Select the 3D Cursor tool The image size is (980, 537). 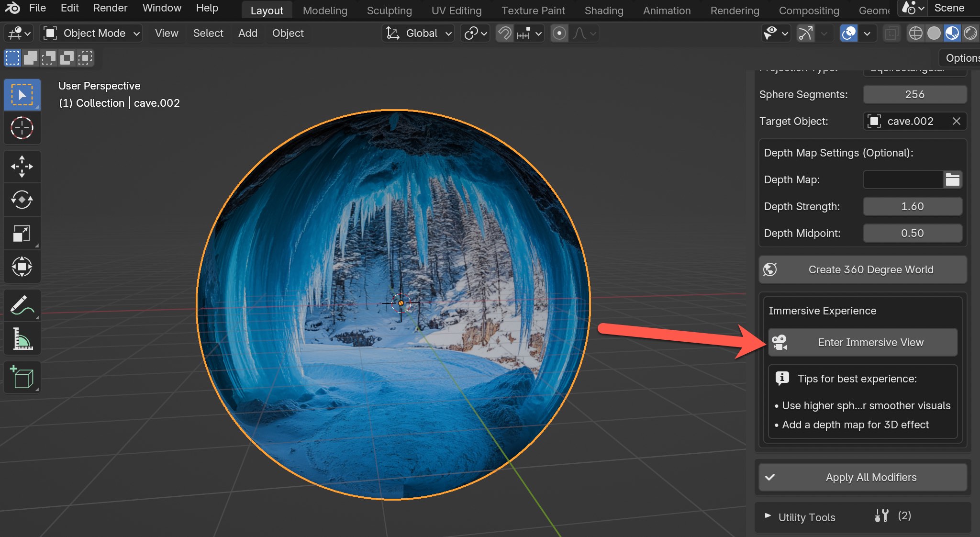22,128
